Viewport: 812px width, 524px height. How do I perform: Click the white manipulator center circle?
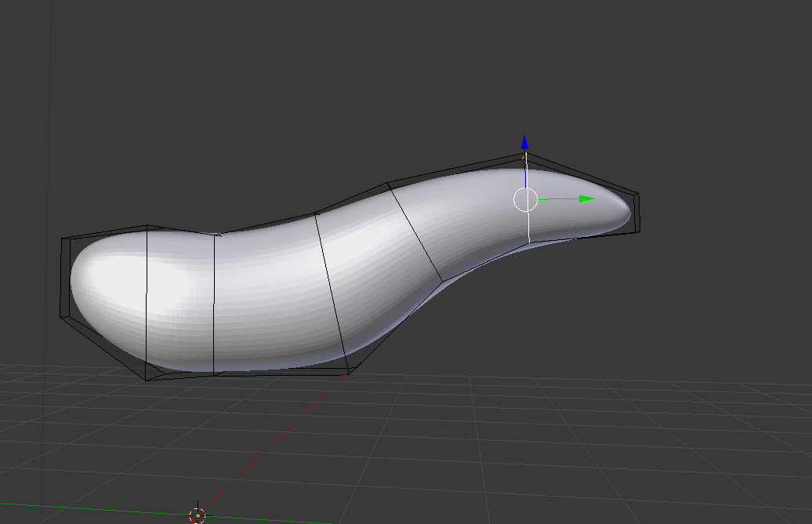(525, 200)
